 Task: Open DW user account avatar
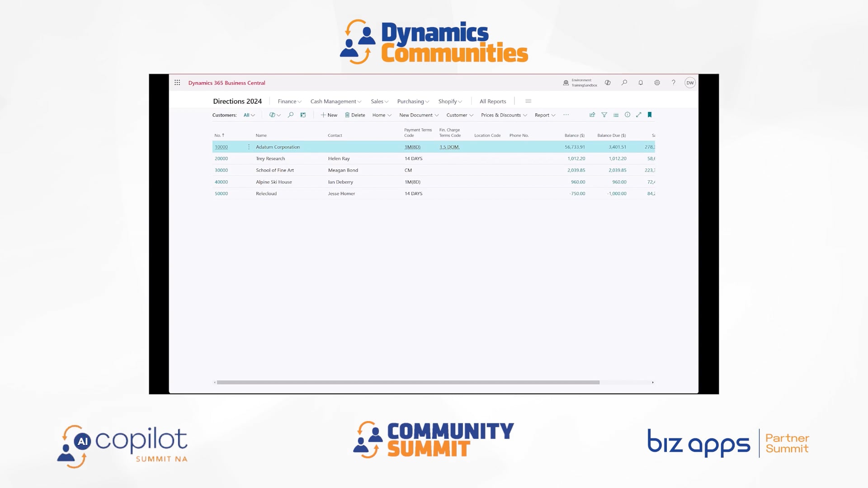690,83
